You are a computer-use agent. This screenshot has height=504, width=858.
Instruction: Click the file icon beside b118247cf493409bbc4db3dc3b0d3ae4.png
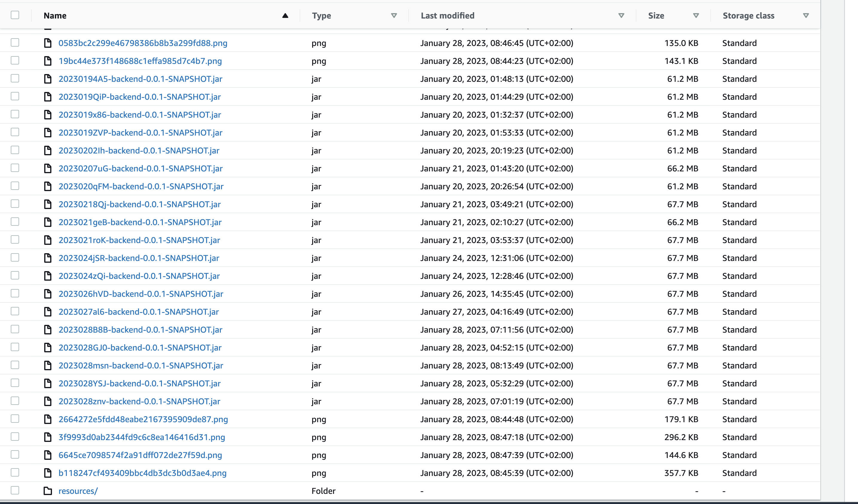[48, 473]
